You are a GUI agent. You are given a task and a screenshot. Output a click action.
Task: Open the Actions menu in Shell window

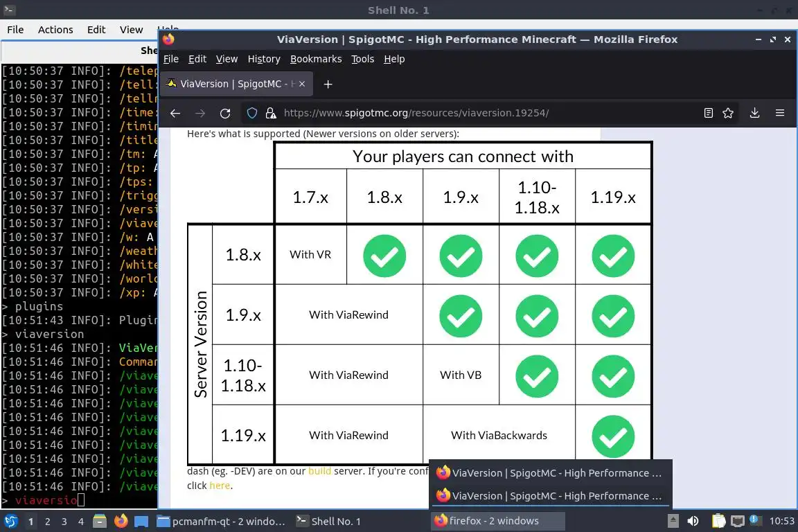click(55, 30)
